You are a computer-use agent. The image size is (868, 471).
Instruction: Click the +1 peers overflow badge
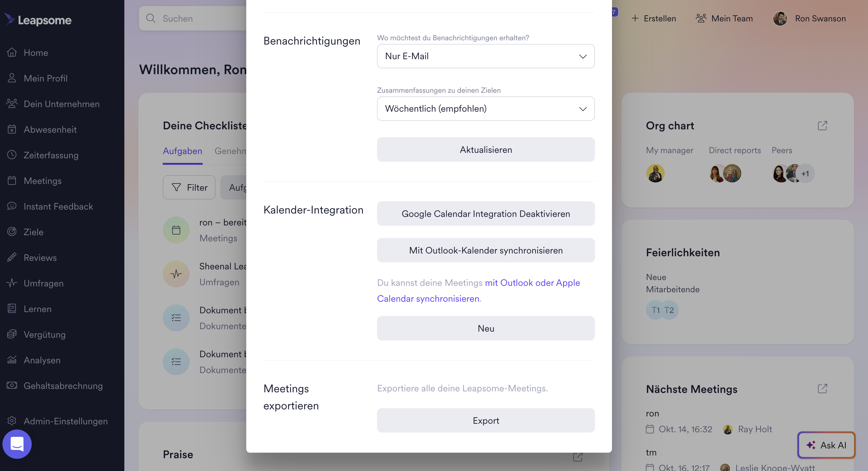(x=805, y=174)
